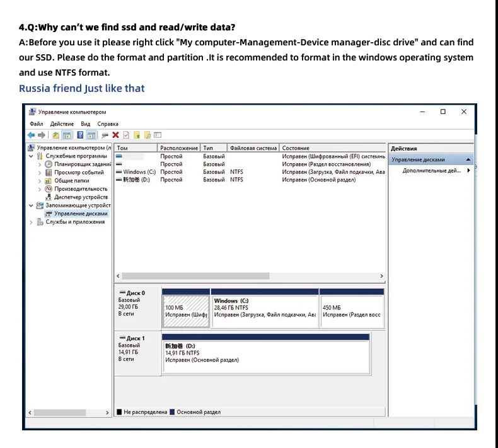Screen dimensions: 498x448
Task: Toggle the show/hide console tree icon
Action: [67, 135]
